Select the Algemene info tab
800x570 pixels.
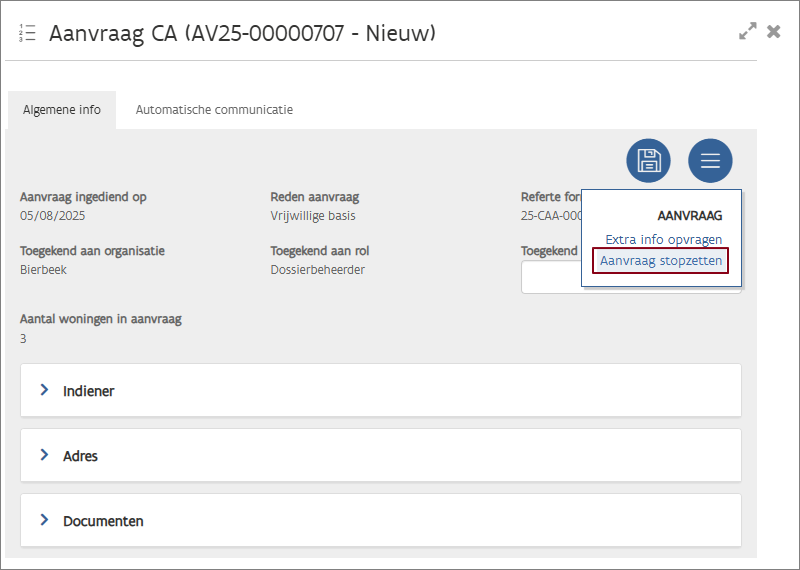62,110
